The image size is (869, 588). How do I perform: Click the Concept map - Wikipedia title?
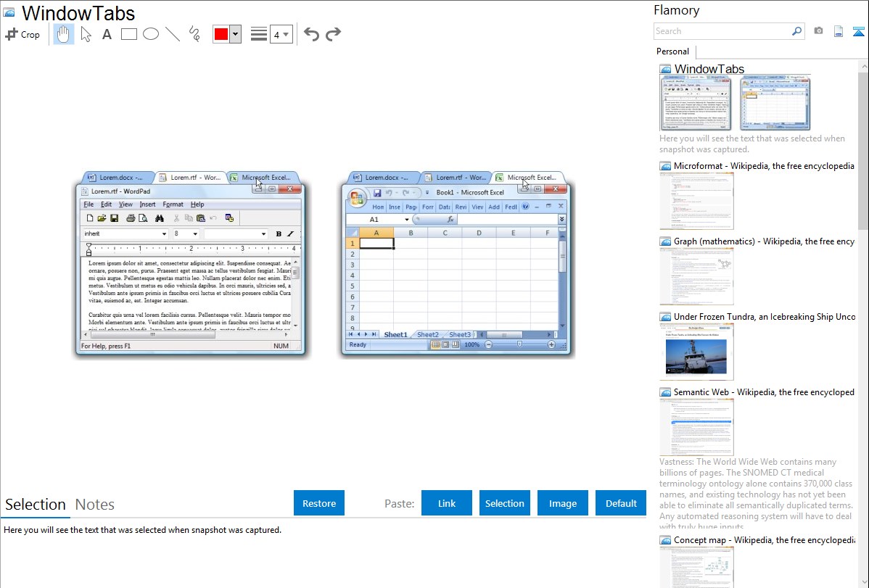click(x=764, y=539)
